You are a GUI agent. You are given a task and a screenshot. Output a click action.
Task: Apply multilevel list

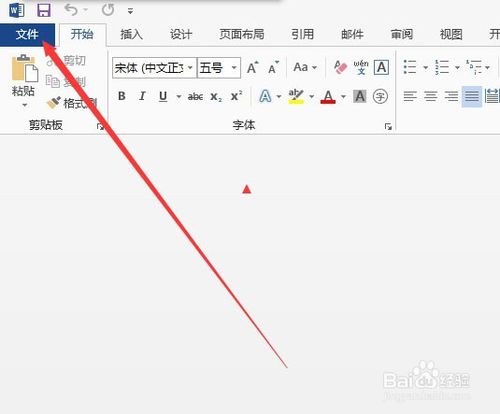coord(474,67)
